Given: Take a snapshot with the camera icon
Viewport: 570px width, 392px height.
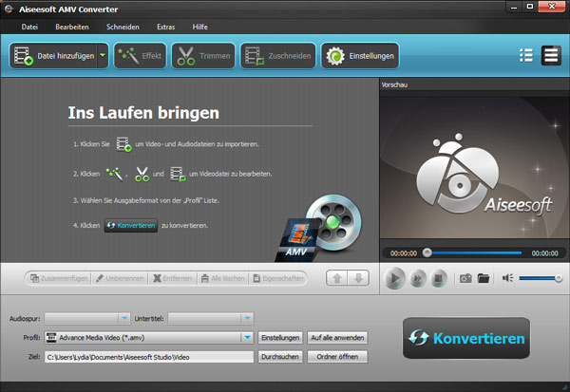Looking at the screenshot, I should click(x=465, y=278).
